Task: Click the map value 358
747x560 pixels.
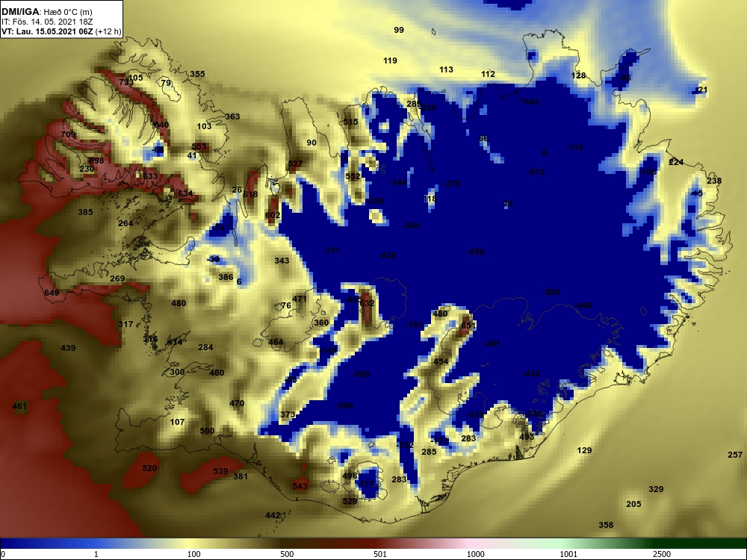Action: (606, 525)
